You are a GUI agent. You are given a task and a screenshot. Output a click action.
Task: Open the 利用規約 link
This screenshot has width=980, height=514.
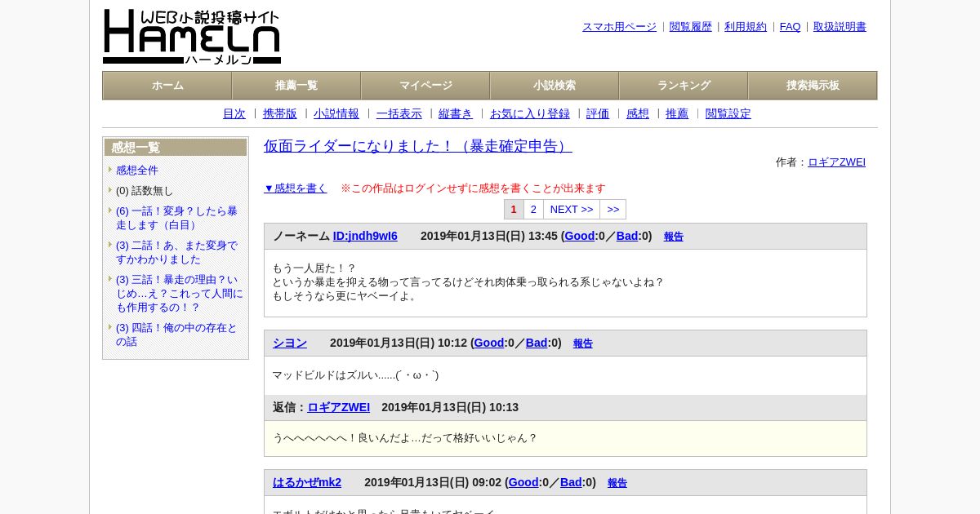pos(746,27)
